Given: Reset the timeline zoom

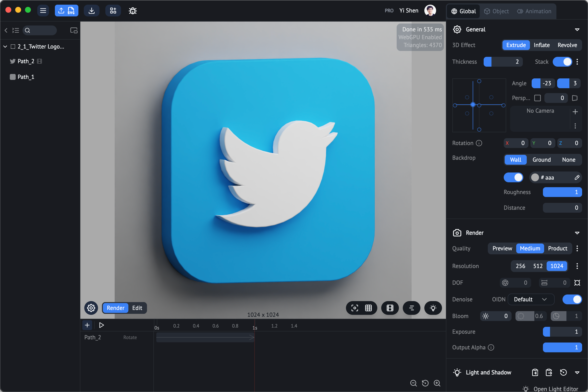Looking at the screenshot, I should 425,383.
